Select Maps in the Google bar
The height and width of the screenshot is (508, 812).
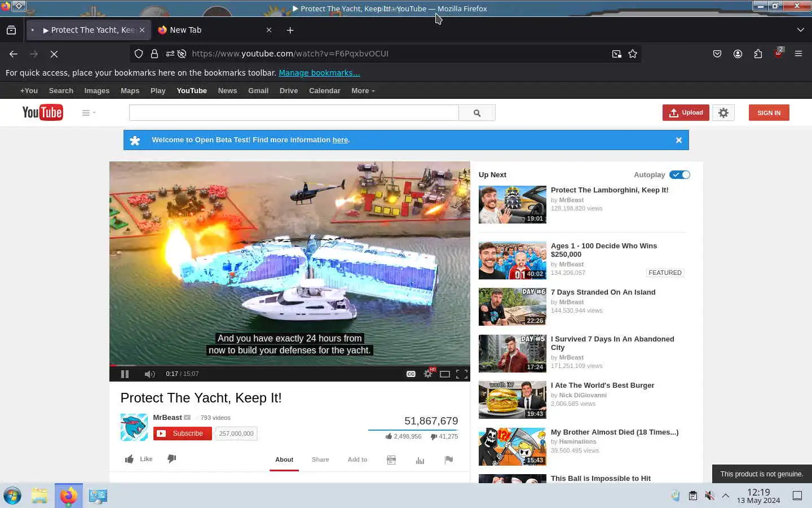click(x=130, y=90)
